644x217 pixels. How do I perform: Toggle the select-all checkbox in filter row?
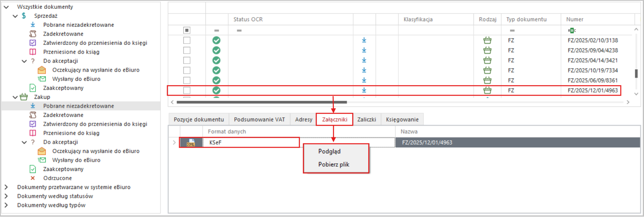click(x=187, y=30)
